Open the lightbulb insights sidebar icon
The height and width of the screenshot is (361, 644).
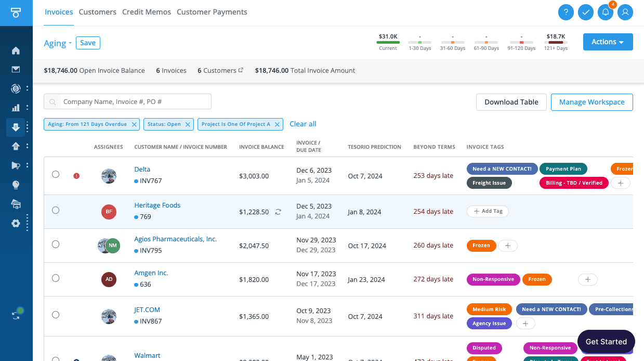coord(16,185)
